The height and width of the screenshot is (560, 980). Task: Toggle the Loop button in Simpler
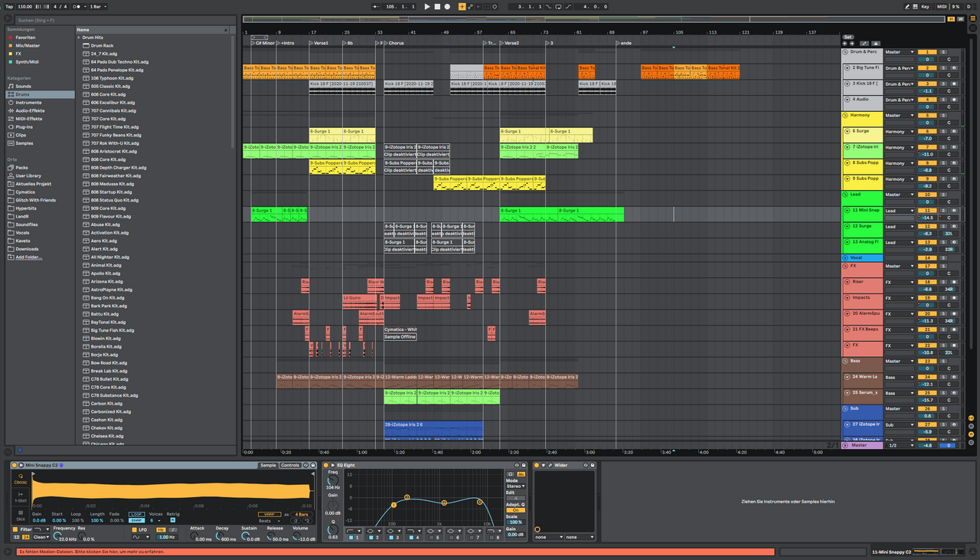coord(136,514)
